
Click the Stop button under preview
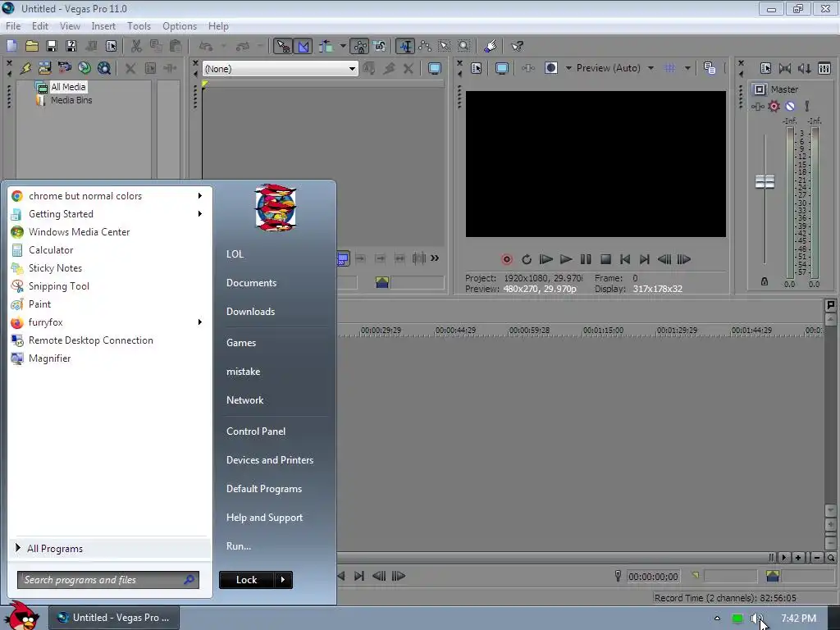[x=605, y=259]
